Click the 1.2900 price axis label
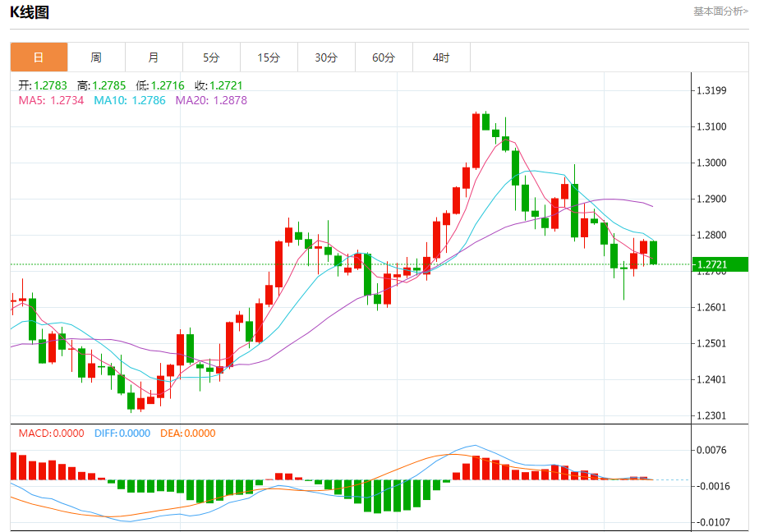The image size is (759, 532). 711,199
